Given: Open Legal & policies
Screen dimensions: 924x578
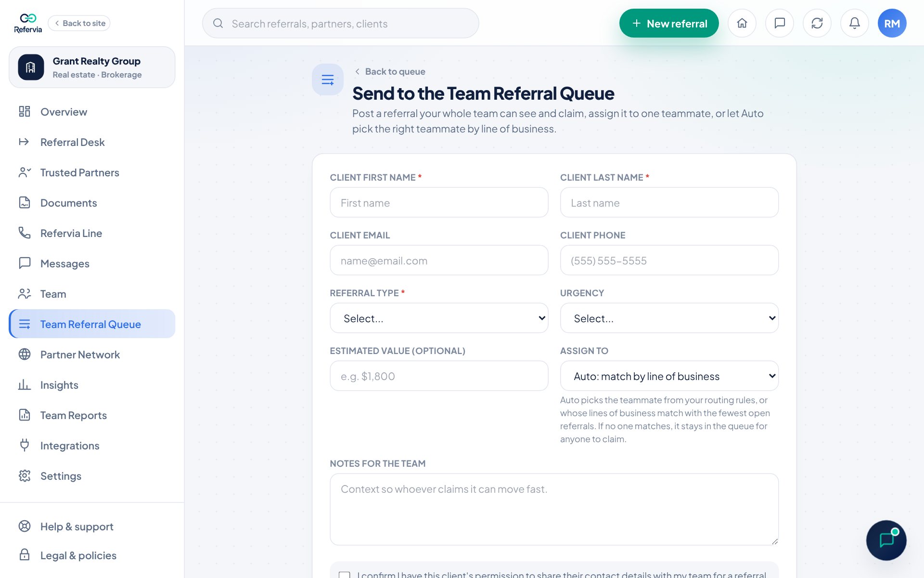Looking at the screenshot, I should [92, 555].
